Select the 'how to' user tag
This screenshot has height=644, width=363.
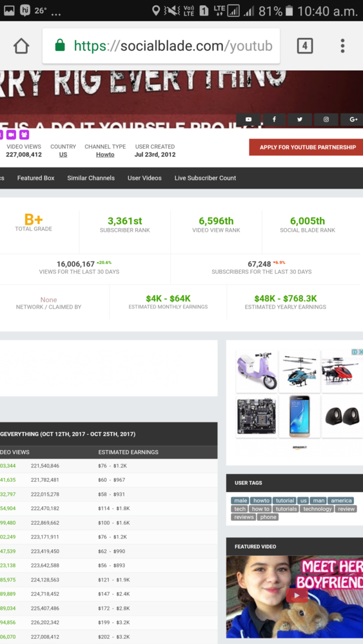(260, 509)
